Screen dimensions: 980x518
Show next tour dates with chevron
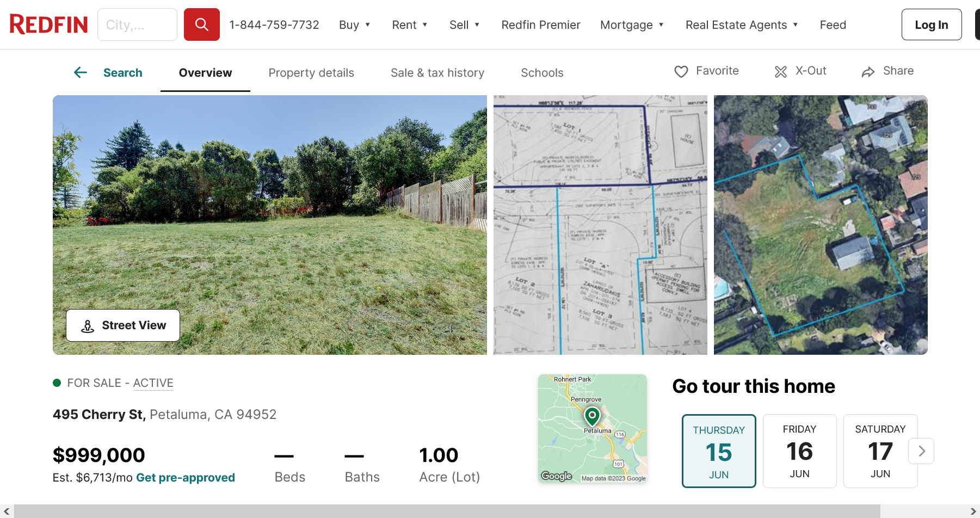(921, 451)
